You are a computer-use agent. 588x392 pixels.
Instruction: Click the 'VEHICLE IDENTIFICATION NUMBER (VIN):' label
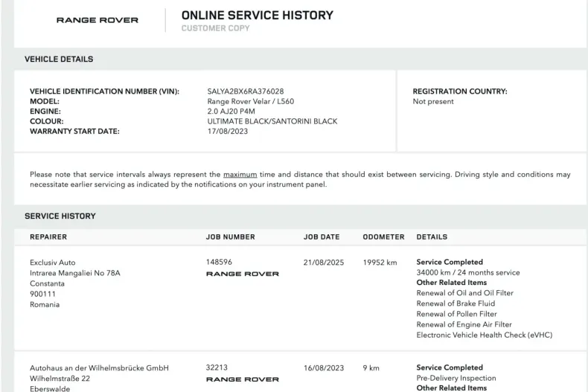[x=105, y=91]
